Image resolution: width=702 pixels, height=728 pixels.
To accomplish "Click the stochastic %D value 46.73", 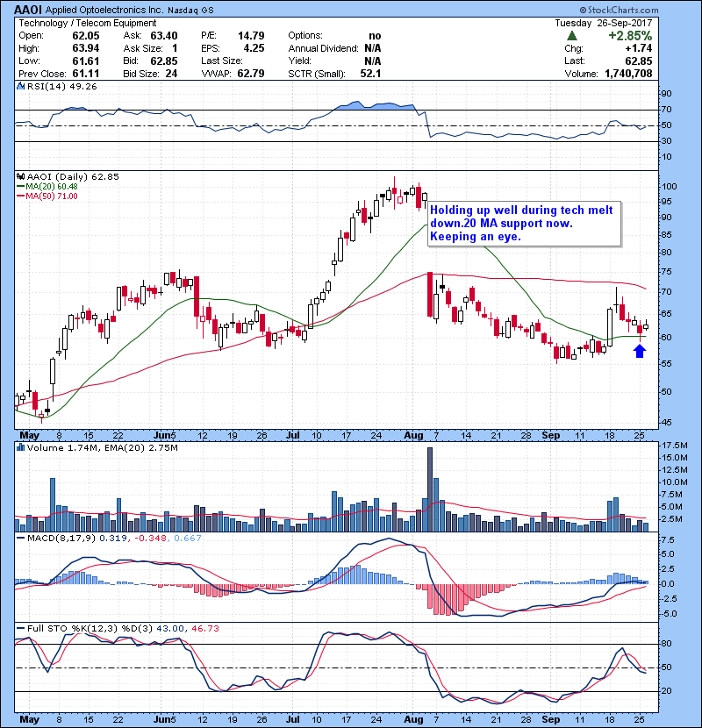I will (x=204, y=628).
